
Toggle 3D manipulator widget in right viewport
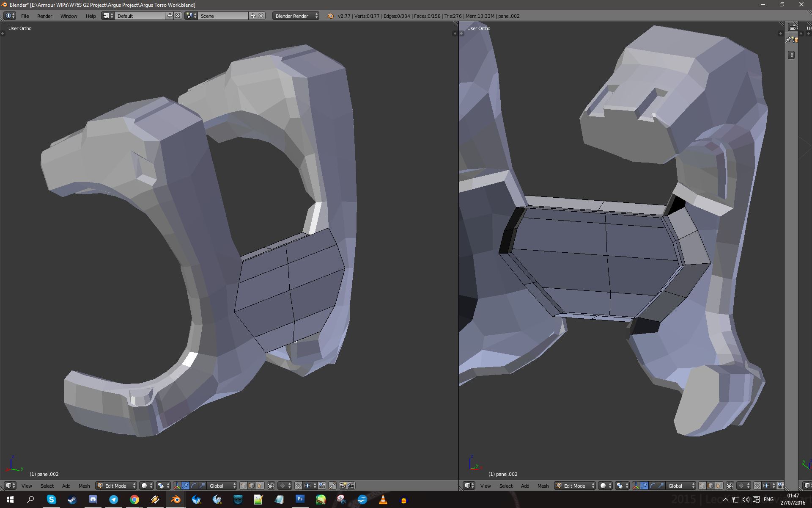click(x=636, y=486)
